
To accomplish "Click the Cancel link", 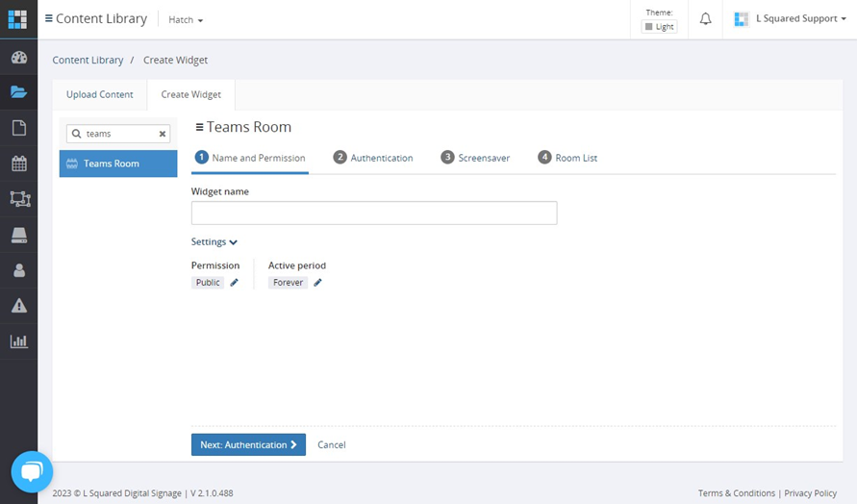I will 332,445.
